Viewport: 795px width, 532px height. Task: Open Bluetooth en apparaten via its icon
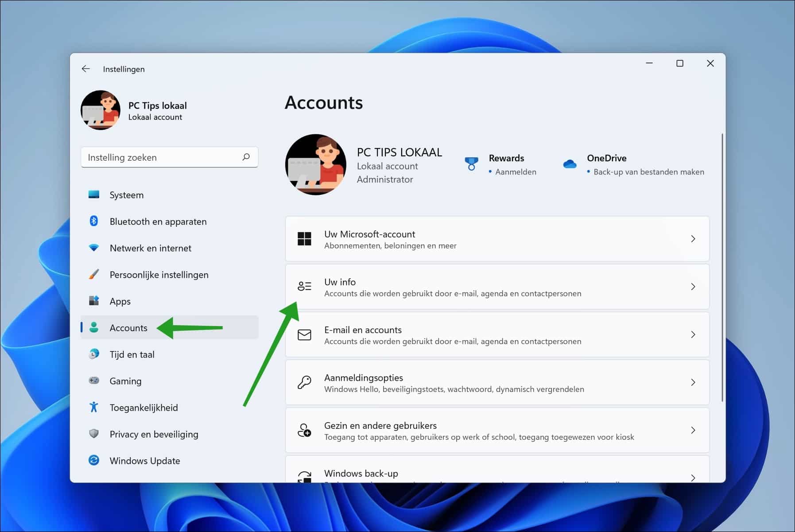[94, 221]
